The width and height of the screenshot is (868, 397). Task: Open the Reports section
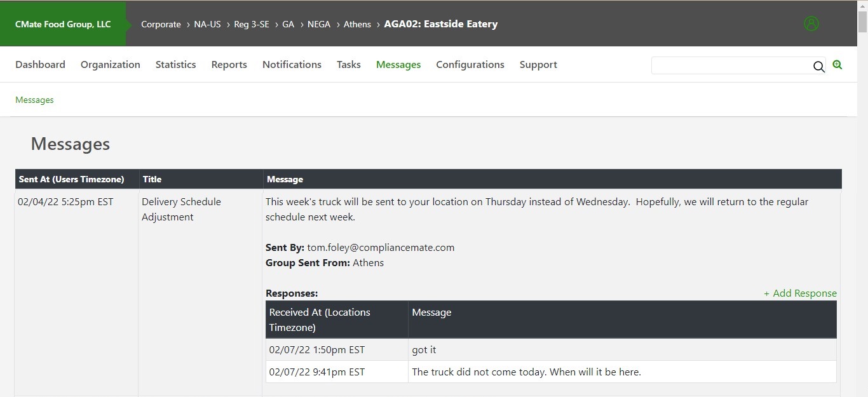point(229,65)
